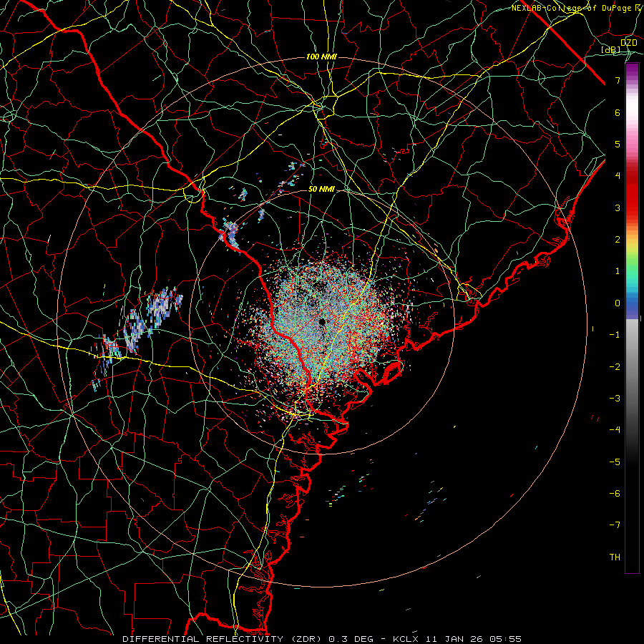Click the 3 value on the color scale
This screenshot has height=644, width=644.
coord(618,208)
